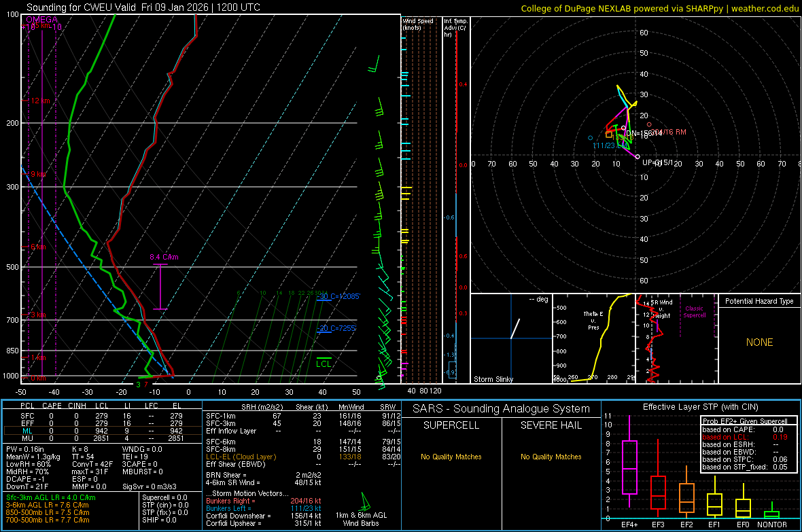The width and height of the screenshot is (802, 532).
Task: Click the 850-500mb LR value
Action: (48, 512)
